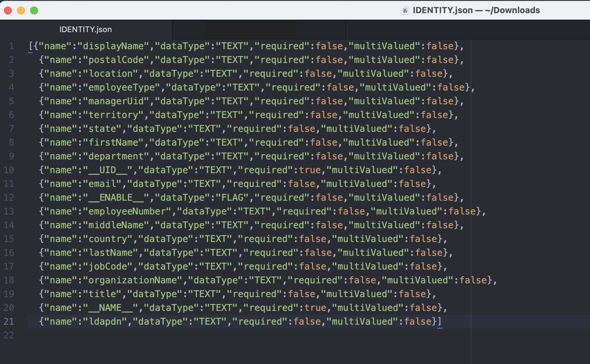
Task: Place cursor on the "firstName" string
Action: pos(114,143)
